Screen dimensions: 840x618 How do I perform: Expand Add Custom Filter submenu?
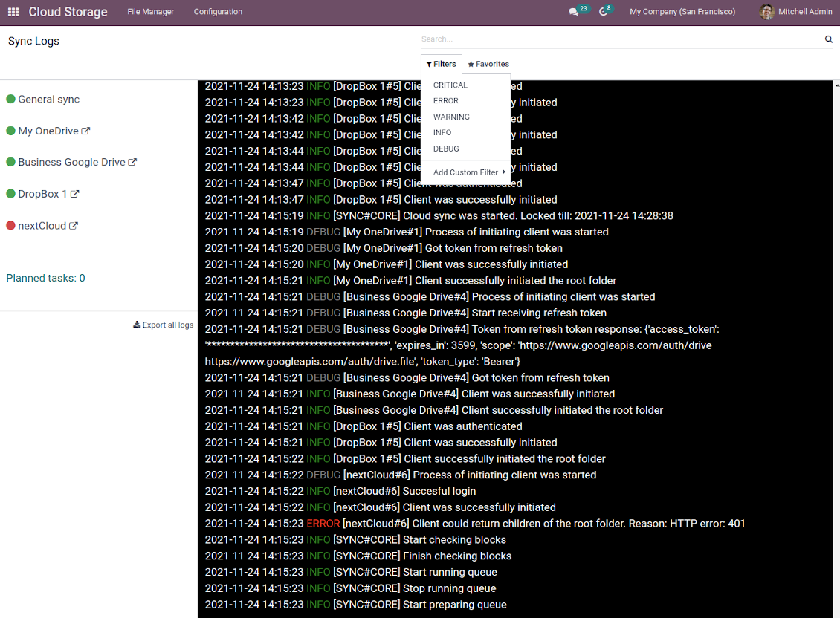[469, 172]
